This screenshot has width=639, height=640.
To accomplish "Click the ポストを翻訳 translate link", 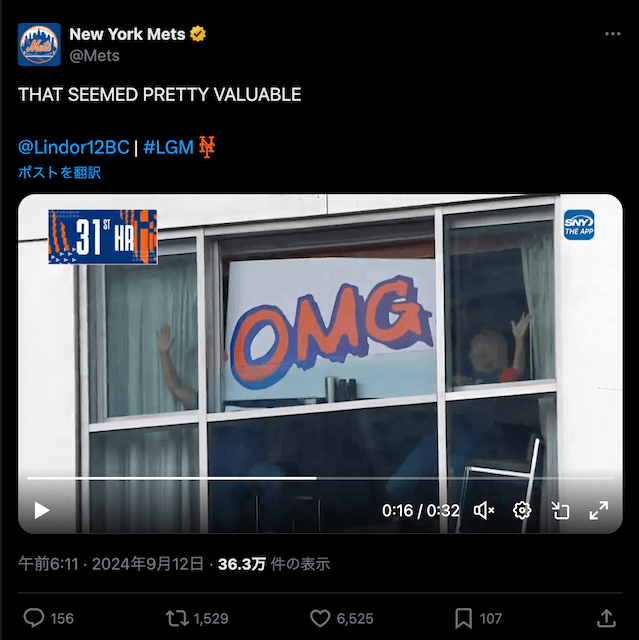I will tap(60, 173).
